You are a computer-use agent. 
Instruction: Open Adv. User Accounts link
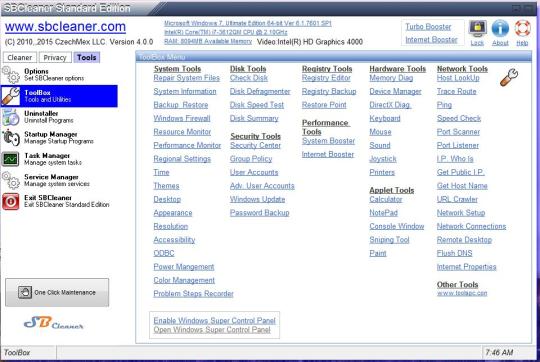click(262, 186)
